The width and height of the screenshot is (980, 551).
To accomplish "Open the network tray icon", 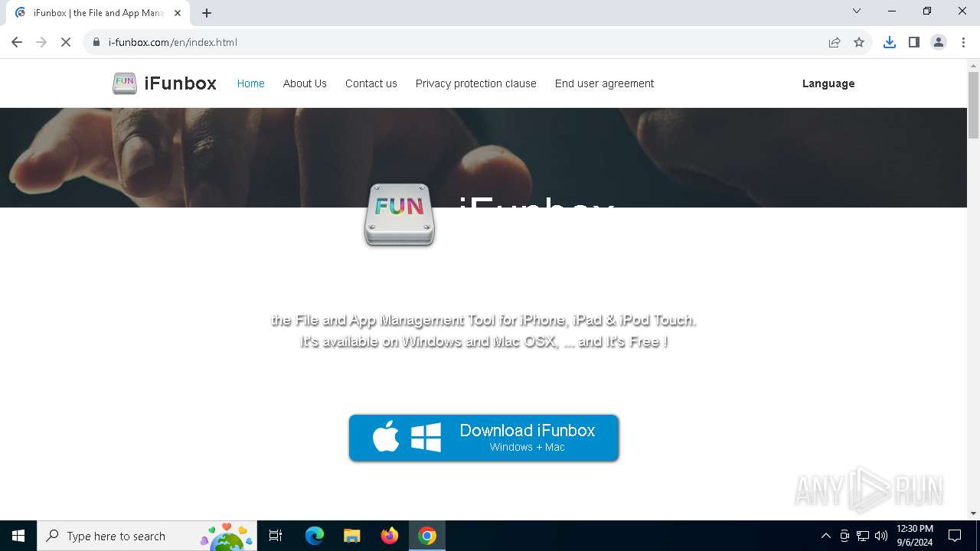I will 863,536.
